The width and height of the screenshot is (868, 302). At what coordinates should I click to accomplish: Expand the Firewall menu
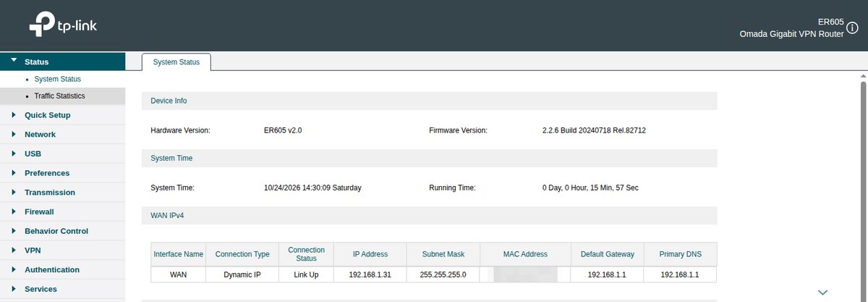click(x=62, y=211)
